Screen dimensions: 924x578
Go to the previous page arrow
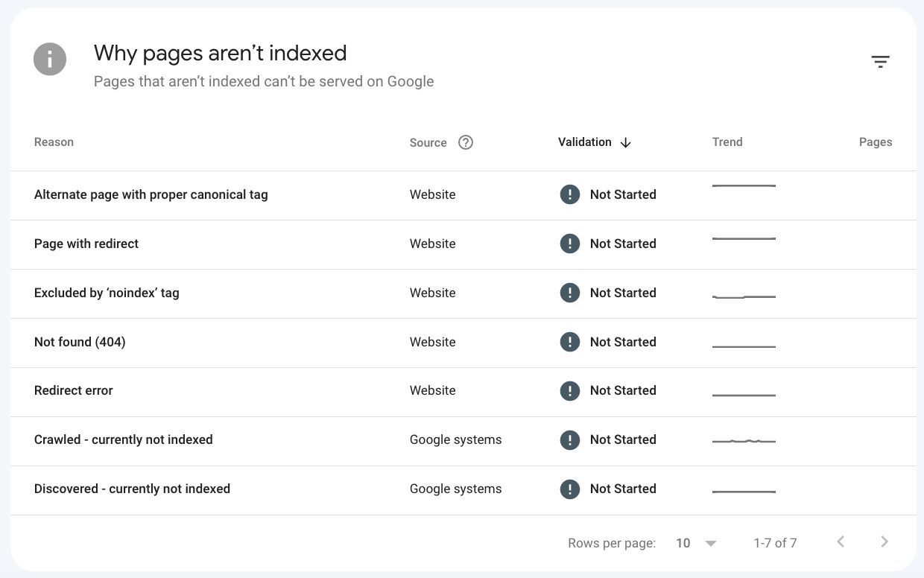pos(841,542)
